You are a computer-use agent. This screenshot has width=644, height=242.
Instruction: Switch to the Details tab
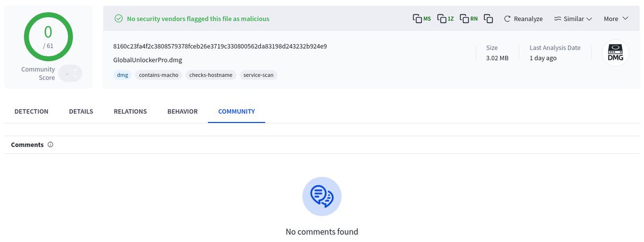81,111
